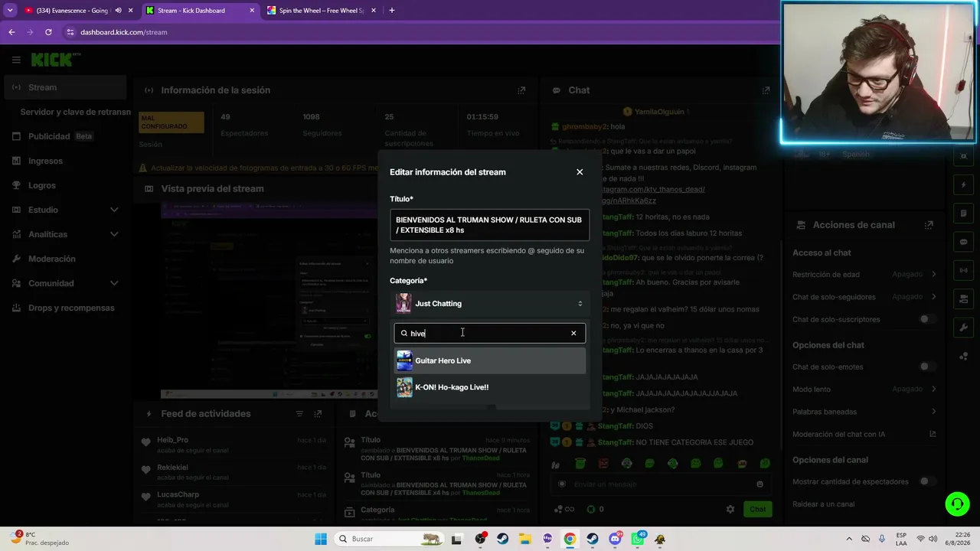Click Raidear a un canal

tap(823, 504)
